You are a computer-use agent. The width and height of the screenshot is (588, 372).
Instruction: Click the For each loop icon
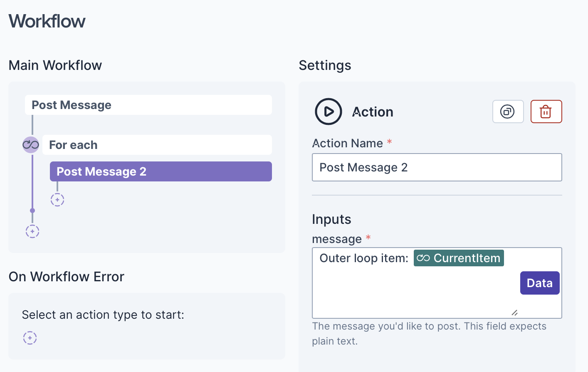click(31, 145)
